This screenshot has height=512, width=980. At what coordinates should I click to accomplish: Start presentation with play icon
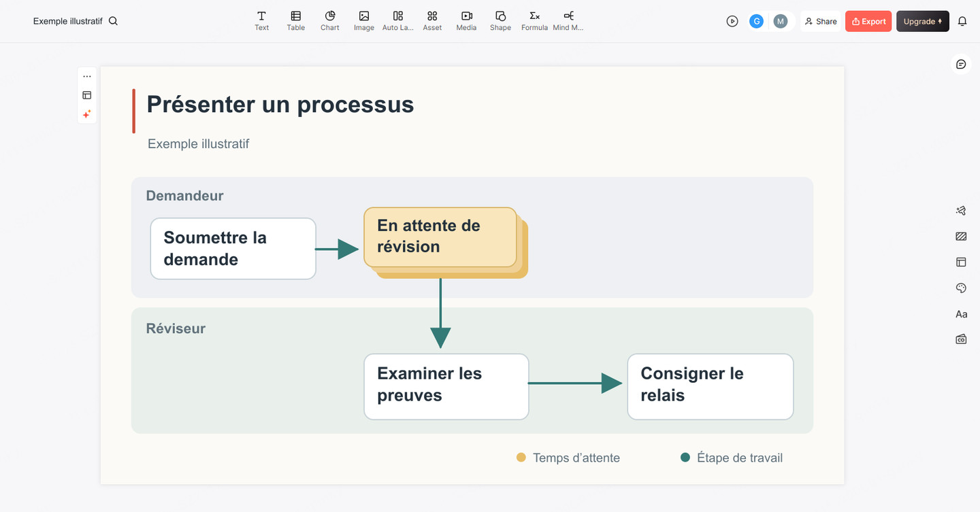[732, 21]
